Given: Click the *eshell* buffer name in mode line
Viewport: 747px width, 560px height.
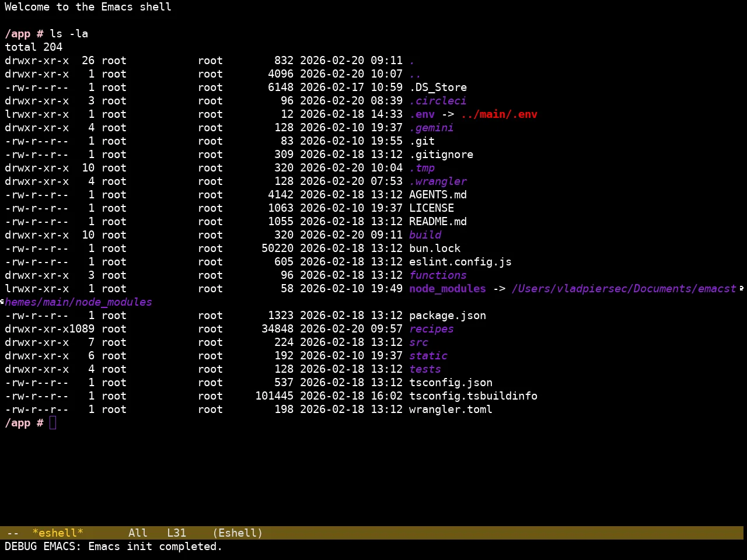Looking at the screenshot, I should tap(58, 533).
